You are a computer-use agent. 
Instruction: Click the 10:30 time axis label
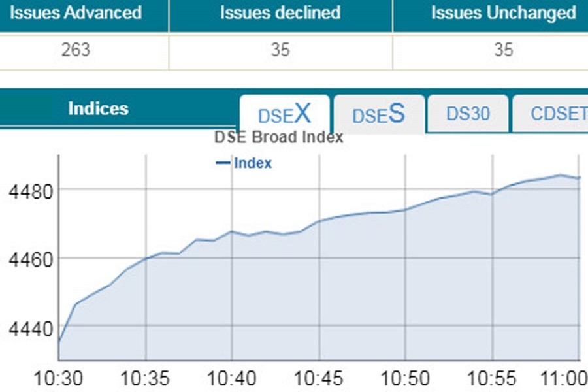[x=62, y=378]
